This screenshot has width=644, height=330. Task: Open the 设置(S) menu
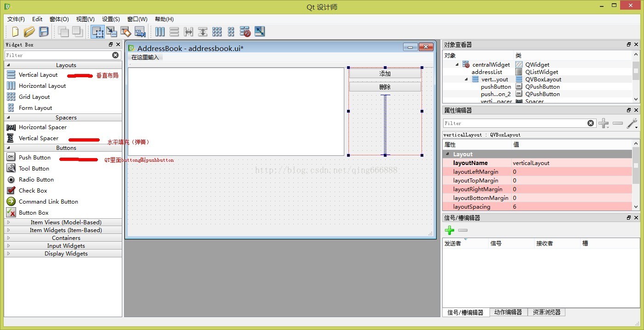pyautogui.click(x=111, y=19)
